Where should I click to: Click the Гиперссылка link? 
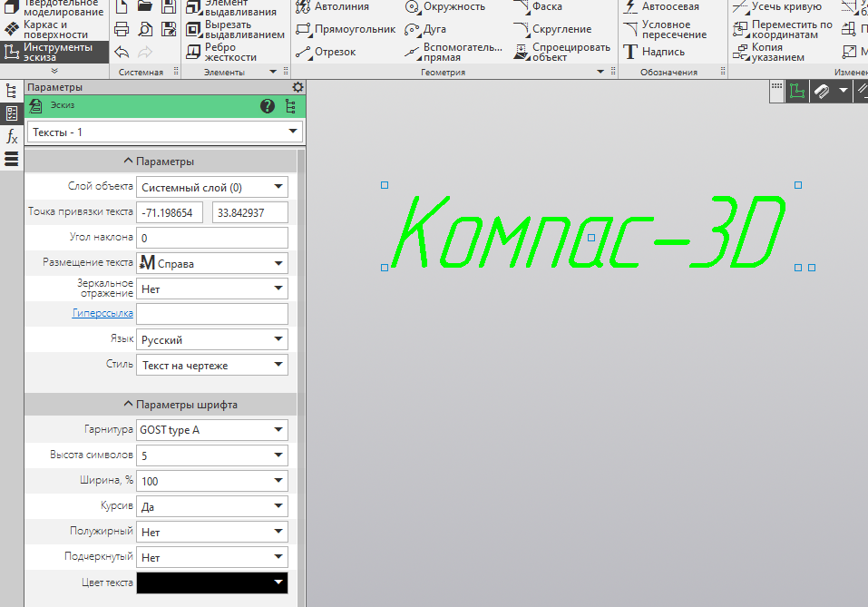102,313
